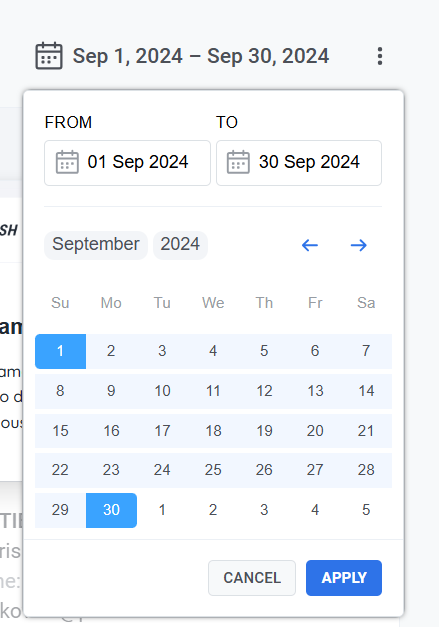Viewport: 439px width, 627px height.
Task: Select September 1 start date cell
Action: click(60, 351)
